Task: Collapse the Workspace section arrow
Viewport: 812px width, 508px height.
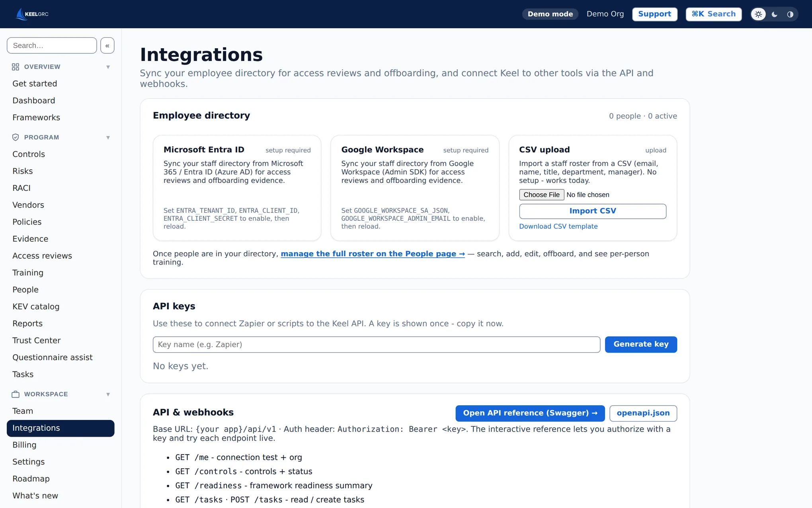Action: click(108, 394)
